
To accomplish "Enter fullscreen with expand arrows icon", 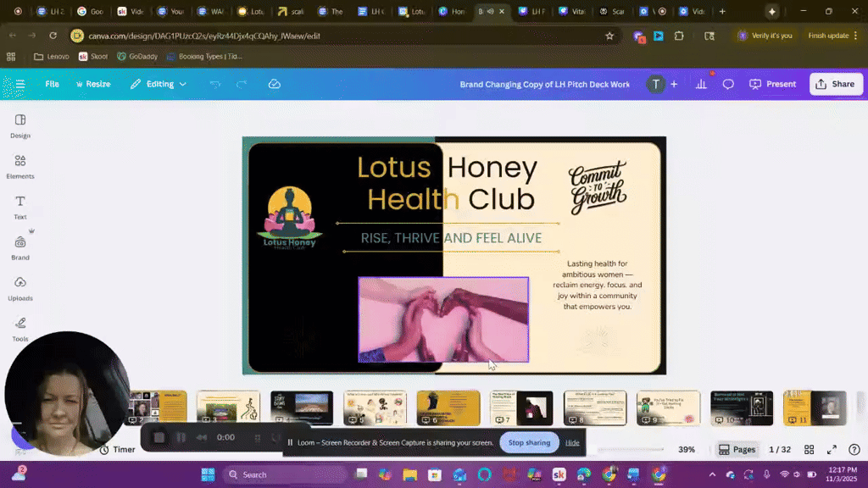I will [x=832, y=450].
